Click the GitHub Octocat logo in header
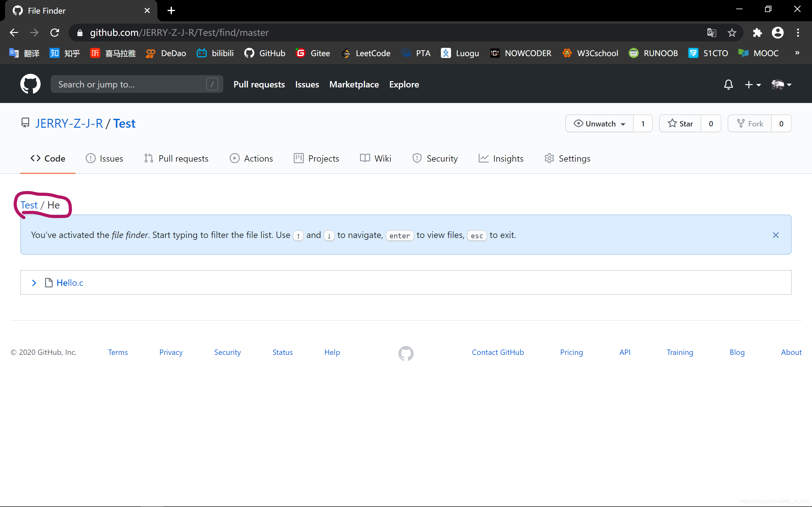 [30, 84]
